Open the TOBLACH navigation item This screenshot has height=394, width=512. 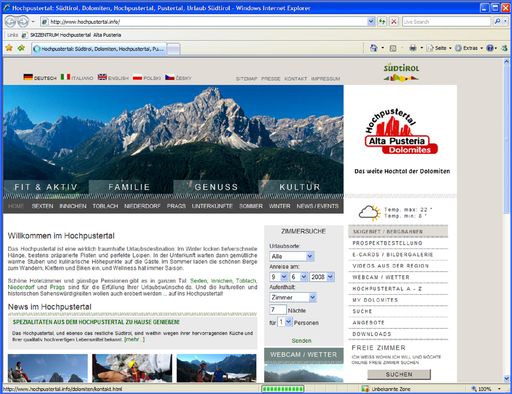pos(105,206)
